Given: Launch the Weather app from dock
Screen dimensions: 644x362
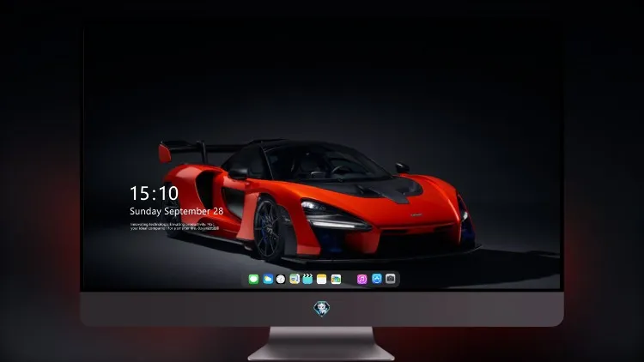Looking at the screenshot, I should (268, 279).
